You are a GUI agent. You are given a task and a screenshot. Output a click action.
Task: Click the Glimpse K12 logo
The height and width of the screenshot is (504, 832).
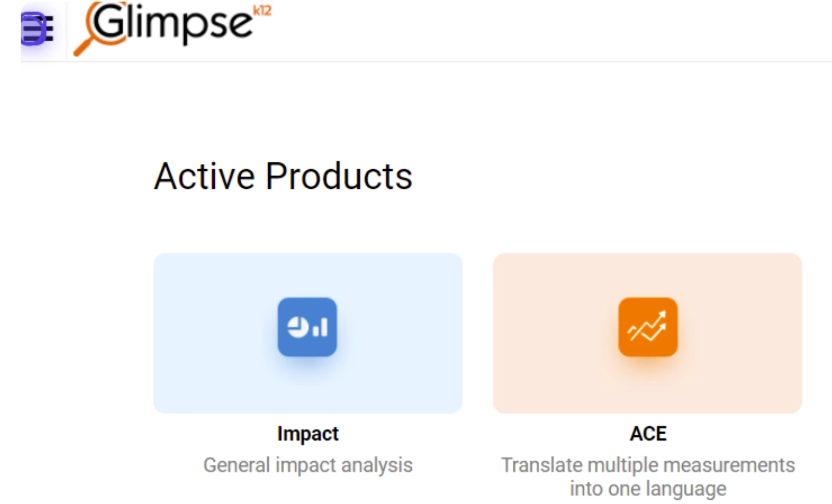click(x=172, y=27)
